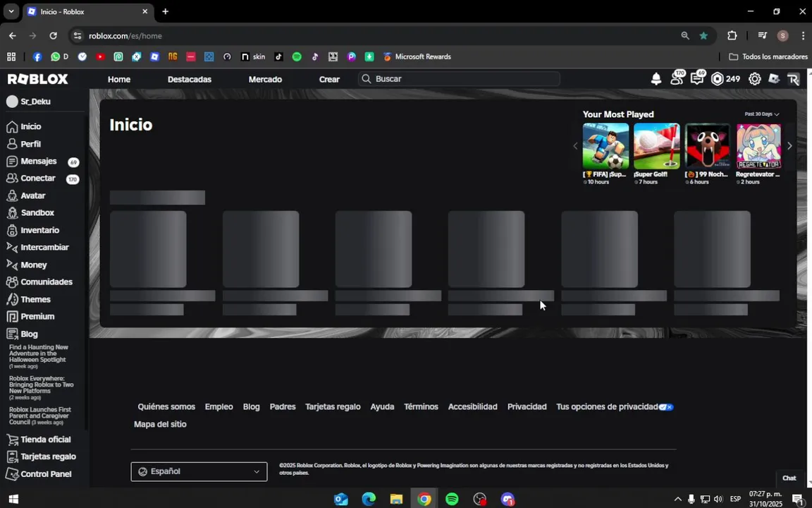812x508 pixels.
Task: Switch to Inicio - Roblox browser tab
Action: tap(88, 11)
